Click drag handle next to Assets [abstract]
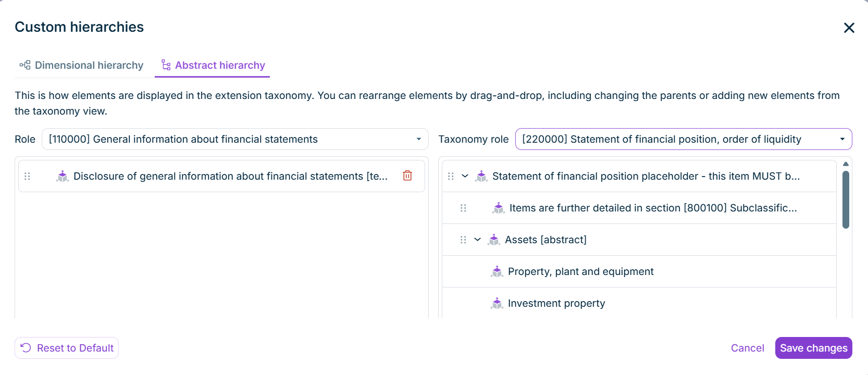Viewport: 868px width, 375px height. [464, 240]
